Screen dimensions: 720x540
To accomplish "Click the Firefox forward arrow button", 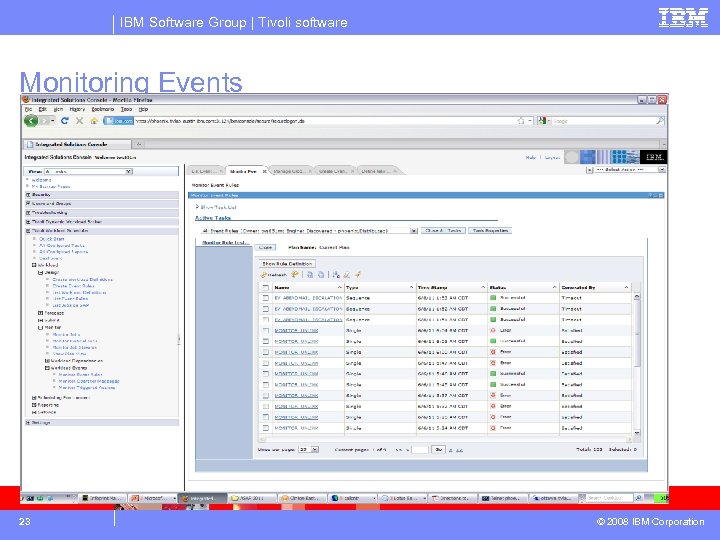I will tap(45, 121).
